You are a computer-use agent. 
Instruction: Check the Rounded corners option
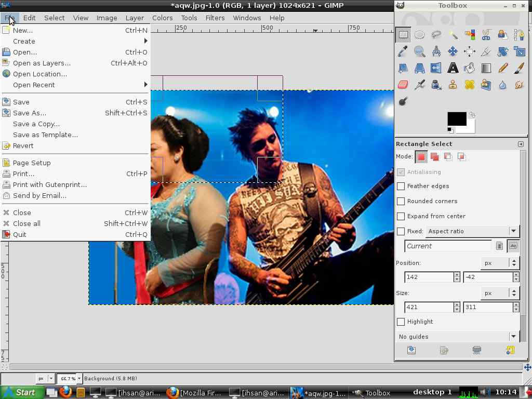coord(401,201)
